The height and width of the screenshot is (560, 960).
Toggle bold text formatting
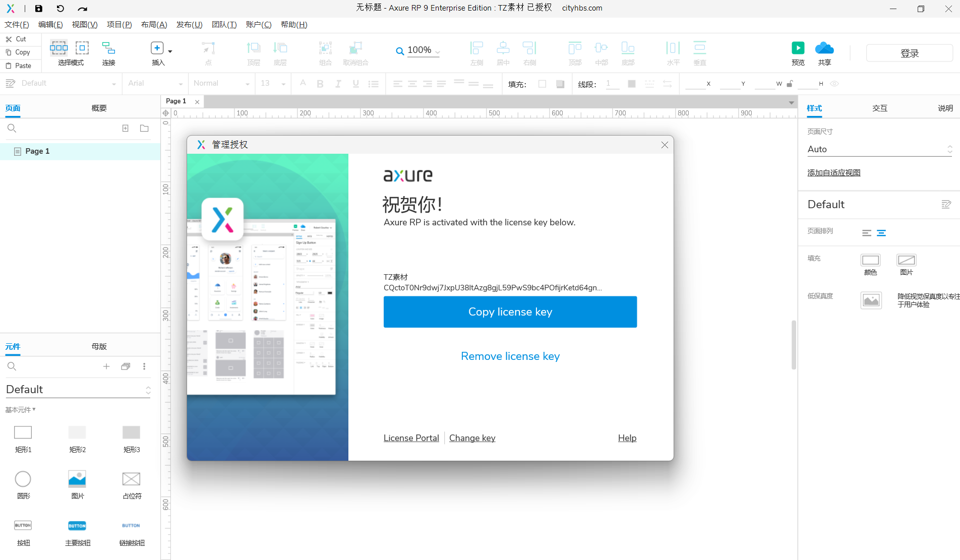tap(320, 84)
